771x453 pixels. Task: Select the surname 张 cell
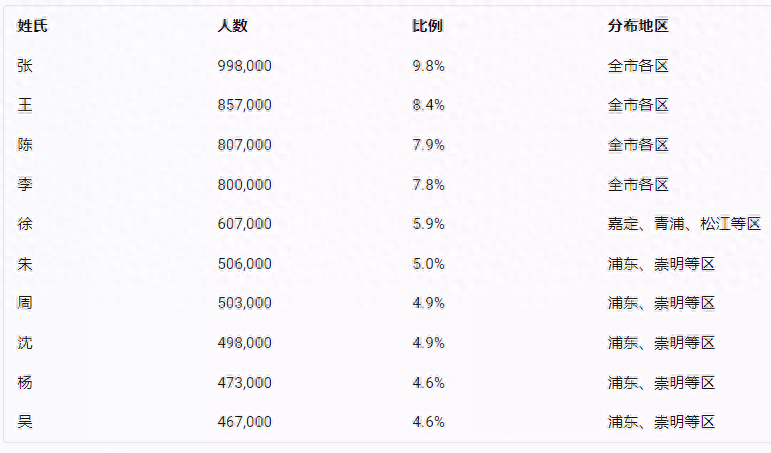[25, 66]
